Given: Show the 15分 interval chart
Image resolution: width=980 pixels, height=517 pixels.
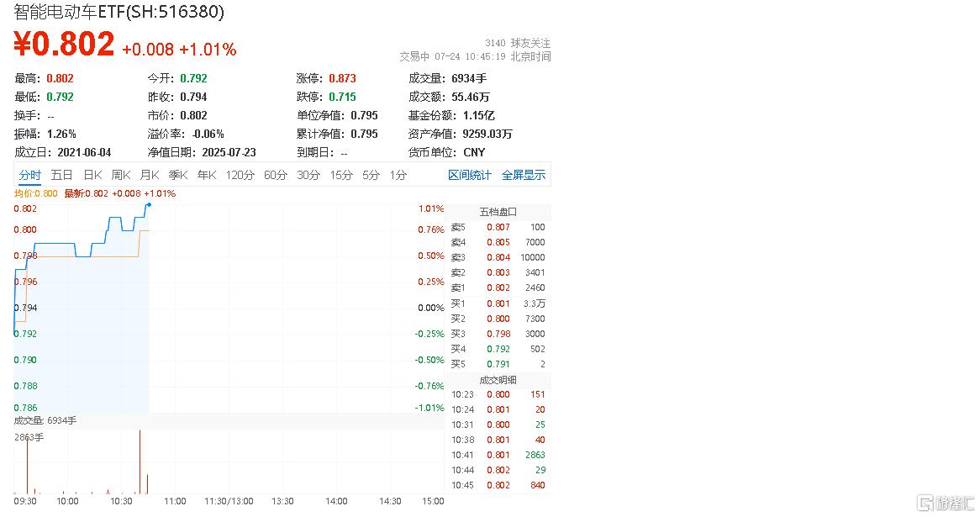Looking at the screenshot, I should [x=341, y=175].
